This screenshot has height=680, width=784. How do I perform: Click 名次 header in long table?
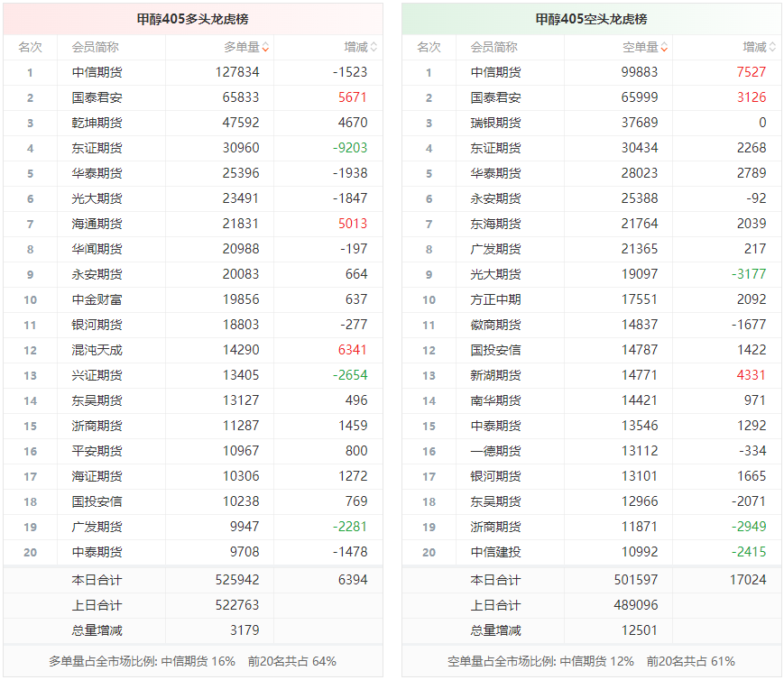click(x=30, y=48)
